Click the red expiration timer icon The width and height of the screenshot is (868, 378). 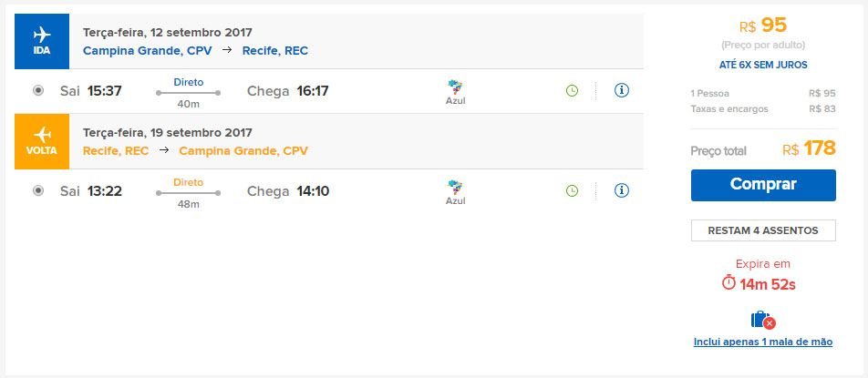[728, 283]
